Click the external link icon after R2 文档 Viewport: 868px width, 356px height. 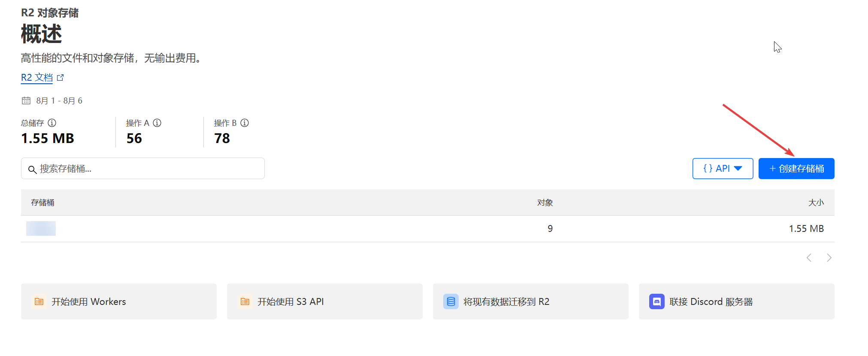pos(60,78)
